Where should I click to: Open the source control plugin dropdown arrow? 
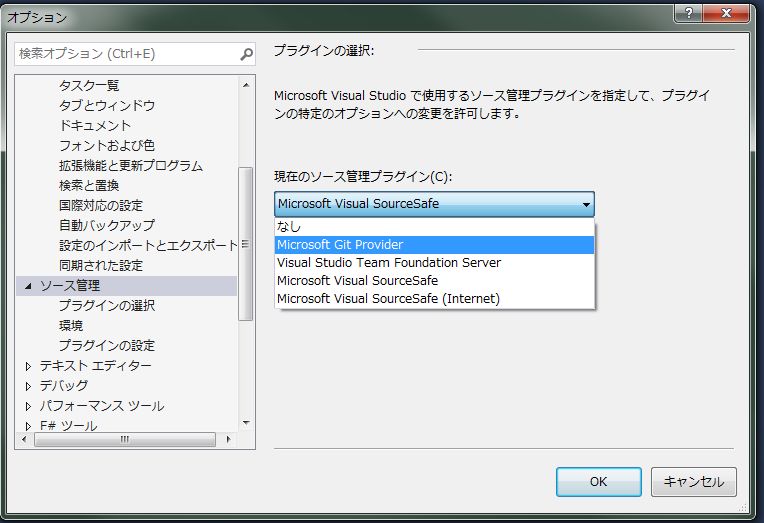click(x=586, y=204)
